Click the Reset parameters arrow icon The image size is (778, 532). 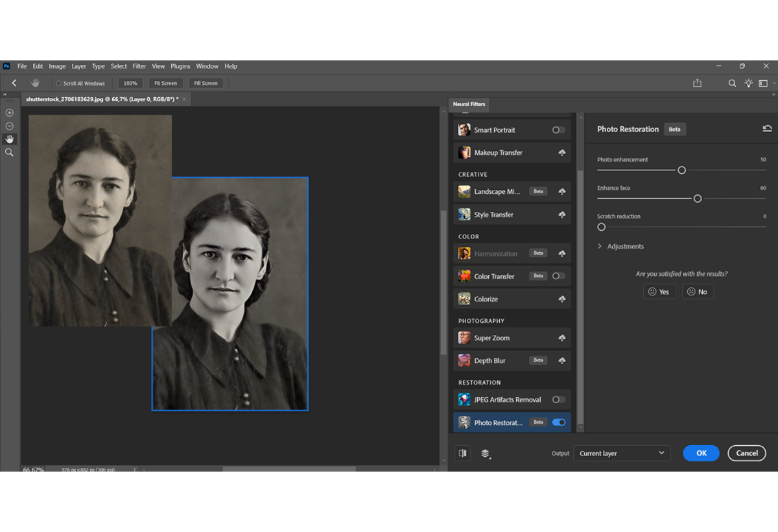[767, 129]
